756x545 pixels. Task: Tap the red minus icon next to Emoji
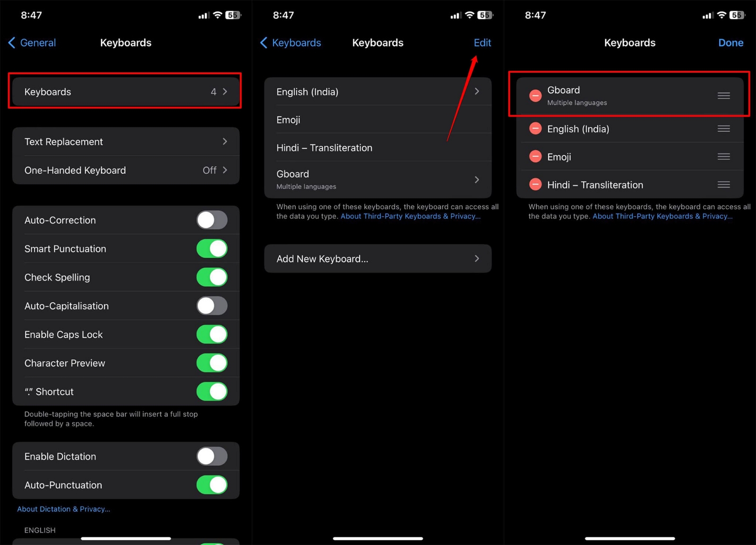(535, 156)
